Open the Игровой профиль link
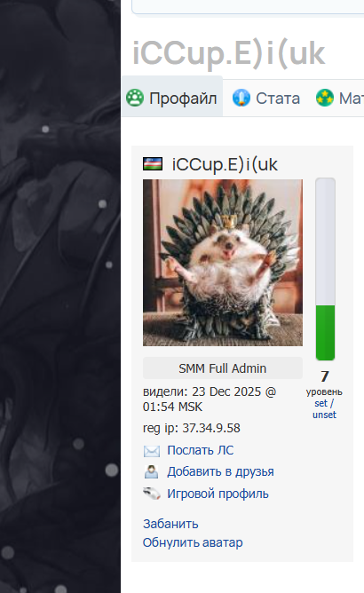The image size is (364, 593). coord(218,494)
